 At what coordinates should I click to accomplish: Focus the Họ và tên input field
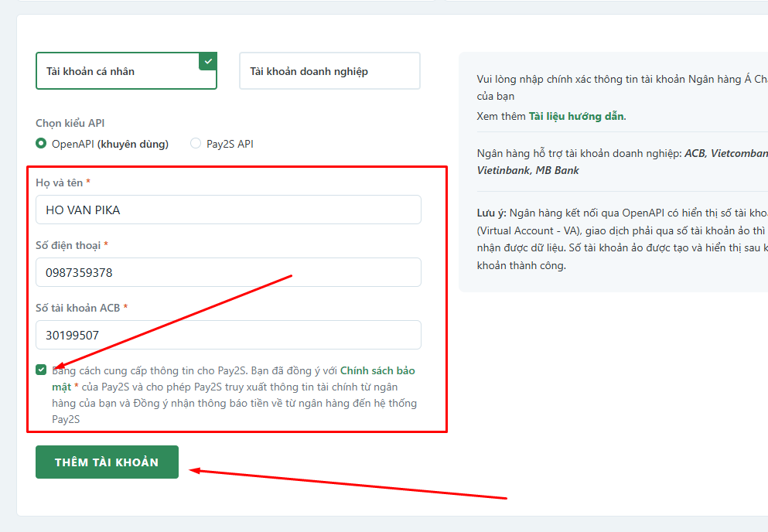pyautogui.click(x=228, y=210)
